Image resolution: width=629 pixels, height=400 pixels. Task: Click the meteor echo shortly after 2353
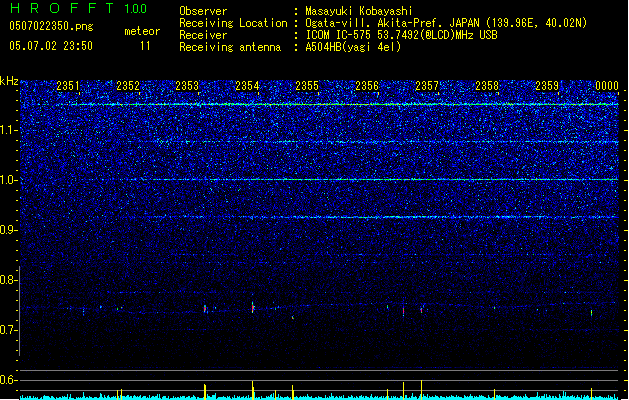205,309
